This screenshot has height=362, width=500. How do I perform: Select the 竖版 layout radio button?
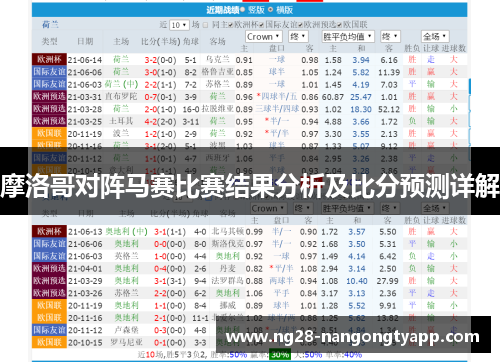(242, 10)
